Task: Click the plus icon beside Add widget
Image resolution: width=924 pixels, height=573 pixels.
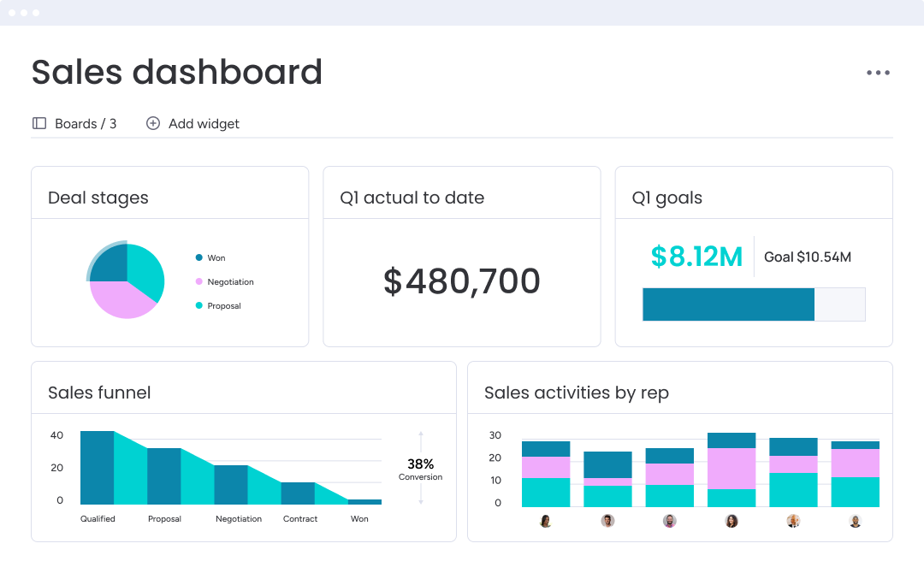Action: pos(153,123)
